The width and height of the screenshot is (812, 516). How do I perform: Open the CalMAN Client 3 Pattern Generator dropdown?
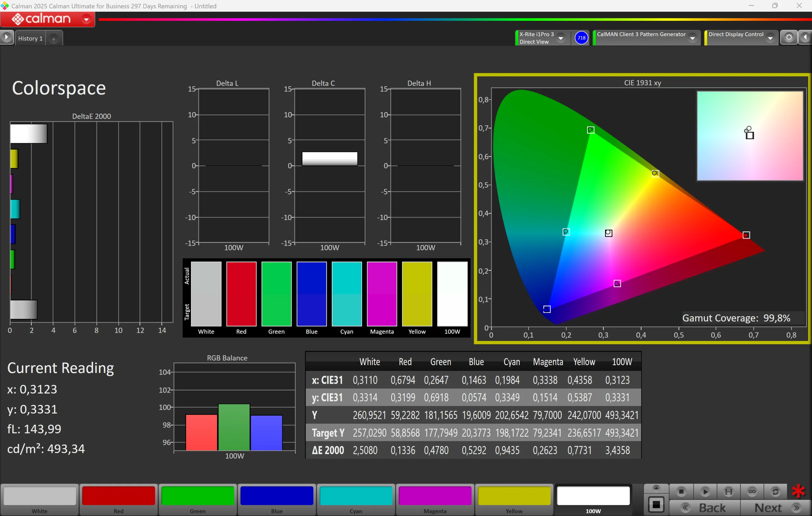[x=692, y=38]
